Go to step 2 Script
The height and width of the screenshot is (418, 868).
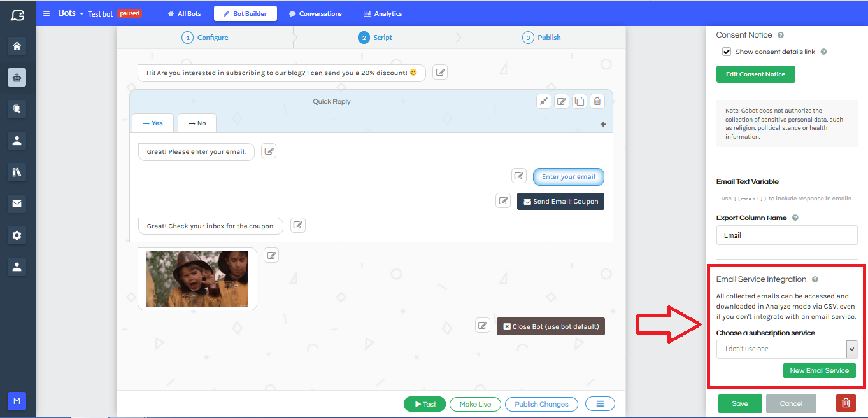click(375, 38)
